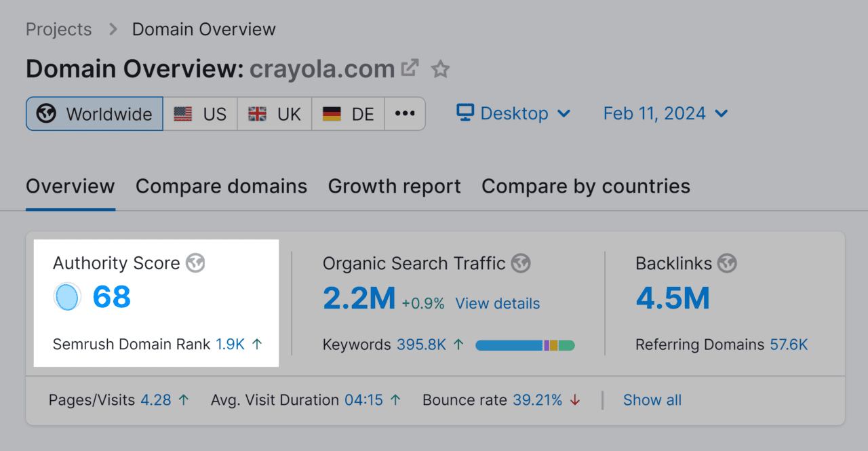The height and width of the screenshot is (451, 868).
Task: Click the keyword intent distribution bar
Action: coord(526,345)
